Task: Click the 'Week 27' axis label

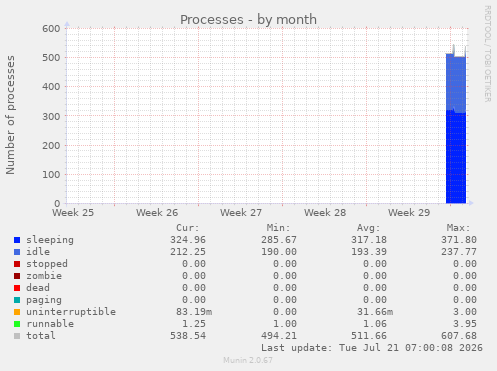Action: click(241, 213)
